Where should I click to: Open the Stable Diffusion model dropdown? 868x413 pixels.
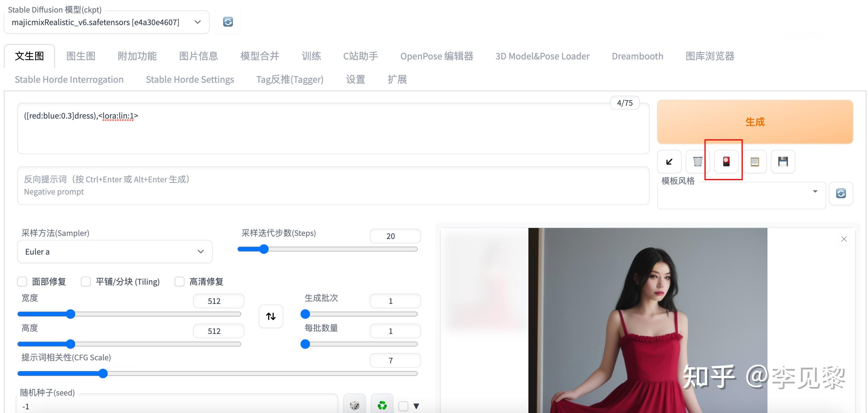coord(197,21)
